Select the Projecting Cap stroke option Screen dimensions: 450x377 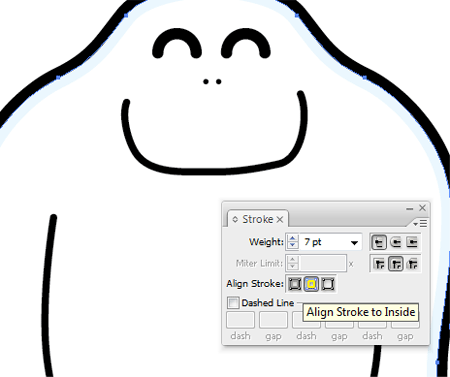(412, 242)
